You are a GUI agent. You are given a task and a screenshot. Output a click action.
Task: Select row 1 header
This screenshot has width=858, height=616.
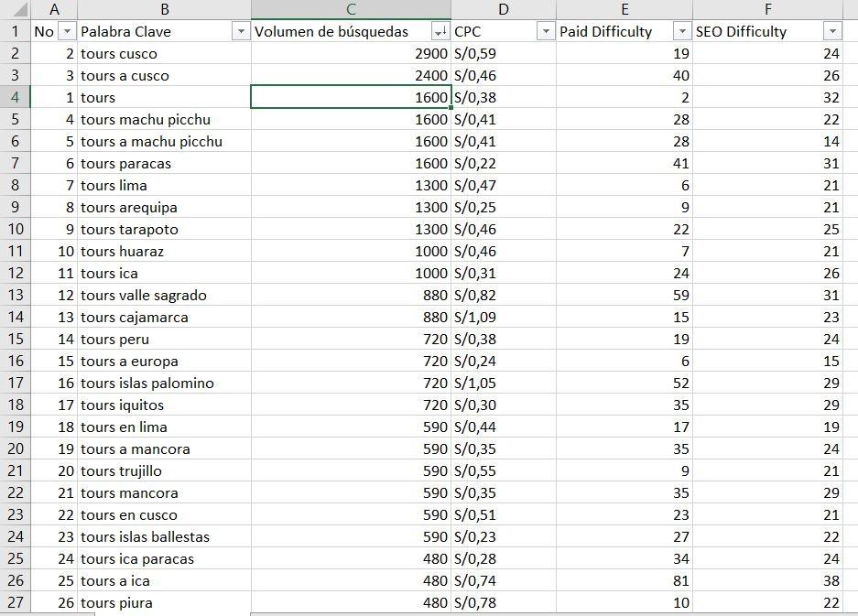pos(15,31)
